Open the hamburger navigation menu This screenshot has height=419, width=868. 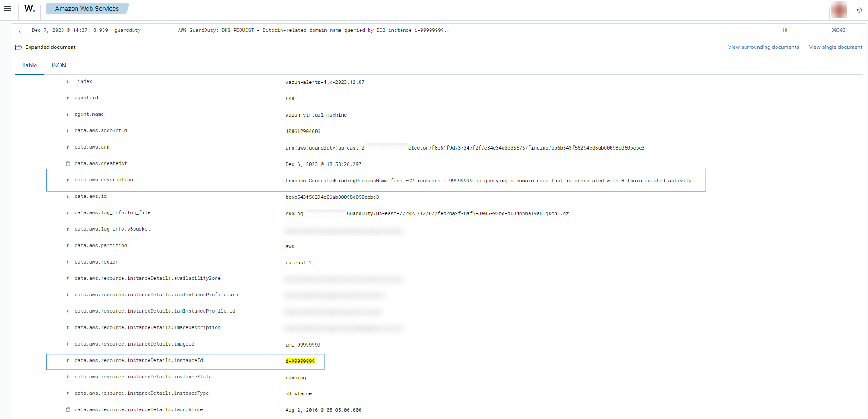click(8, 9)
